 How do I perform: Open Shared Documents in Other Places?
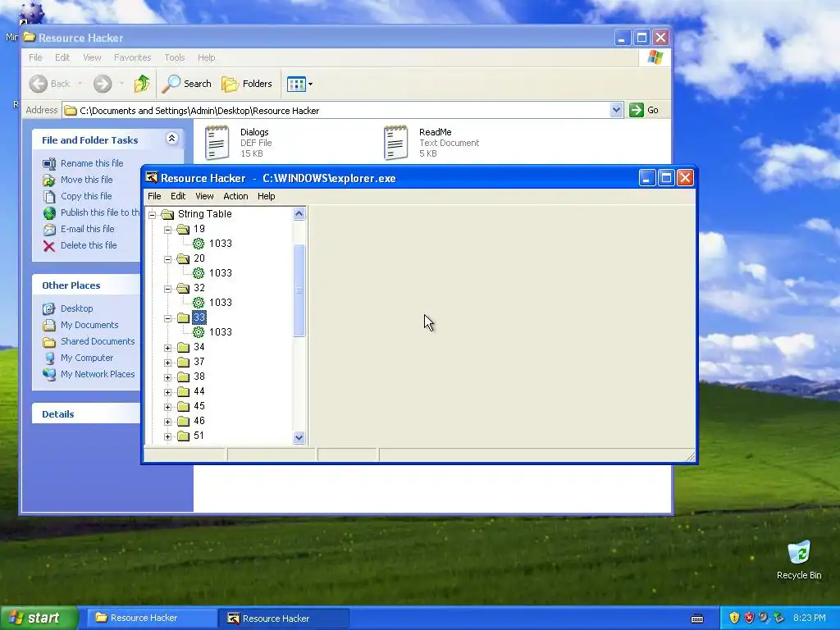click(98, 341)
